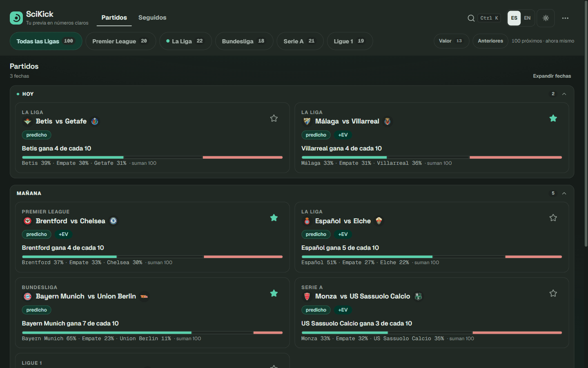The image size is (588, 368).
Task: Click the Ctrl K search shortcut
Action: click(489, 18)
